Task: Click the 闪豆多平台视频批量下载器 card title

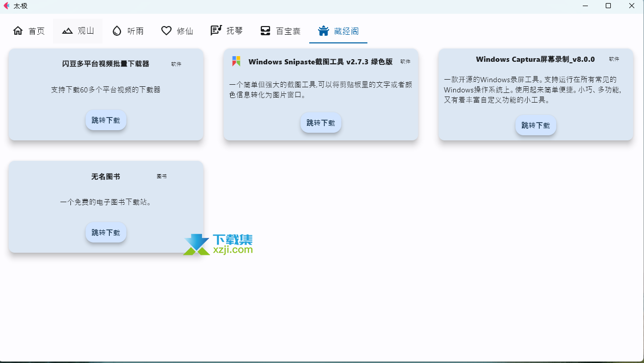Action: coord(106,64)
